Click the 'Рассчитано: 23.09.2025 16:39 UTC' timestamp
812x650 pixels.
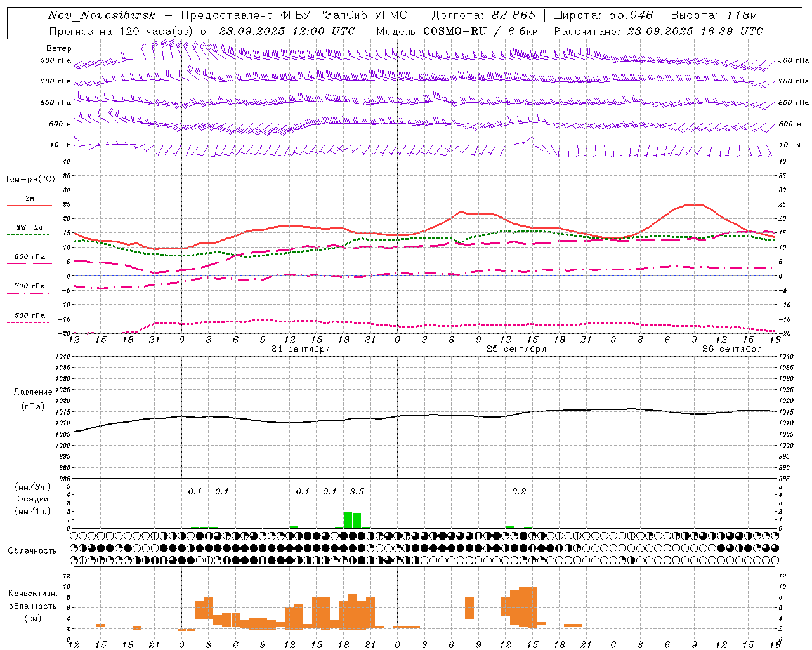pyautogui.click(x=658, y=31)
